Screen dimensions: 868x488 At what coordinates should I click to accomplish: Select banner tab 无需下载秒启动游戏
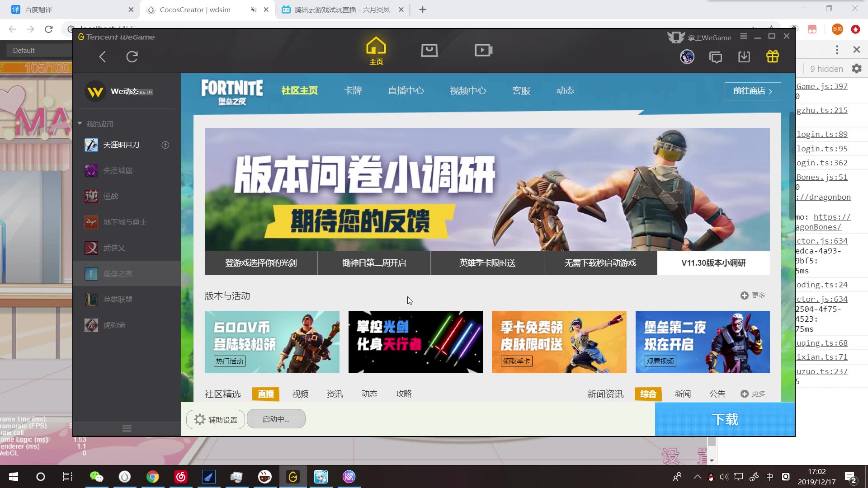(x=600, y=263)
